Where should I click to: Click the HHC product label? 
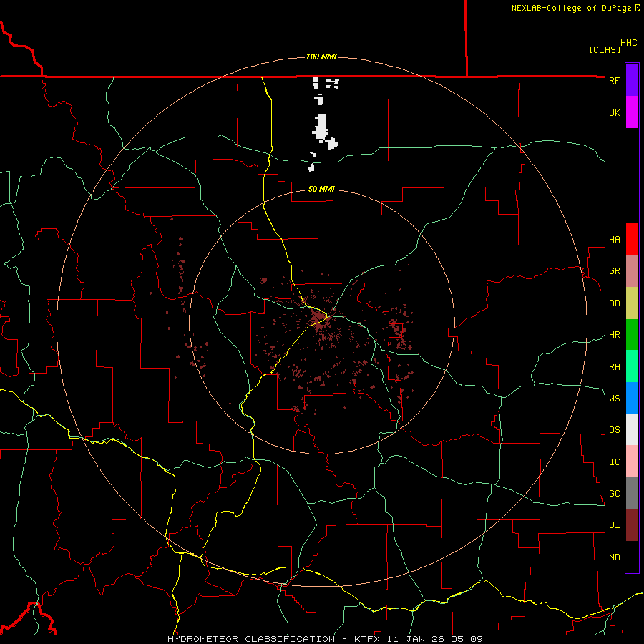click(629, 43)
